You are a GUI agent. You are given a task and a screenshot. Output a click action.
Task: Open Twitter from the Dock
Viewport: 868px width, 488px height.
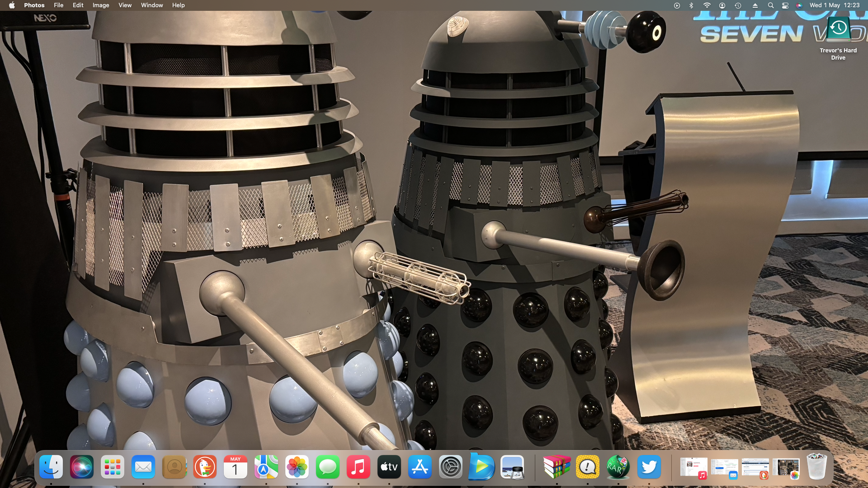[x=649, y=467]
